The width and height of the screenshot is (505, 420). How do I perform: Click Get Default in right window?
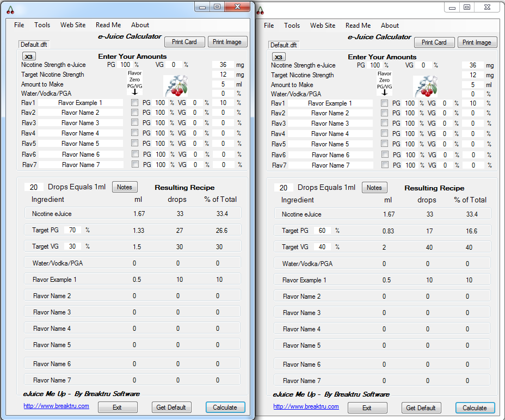tap(421, 408)
